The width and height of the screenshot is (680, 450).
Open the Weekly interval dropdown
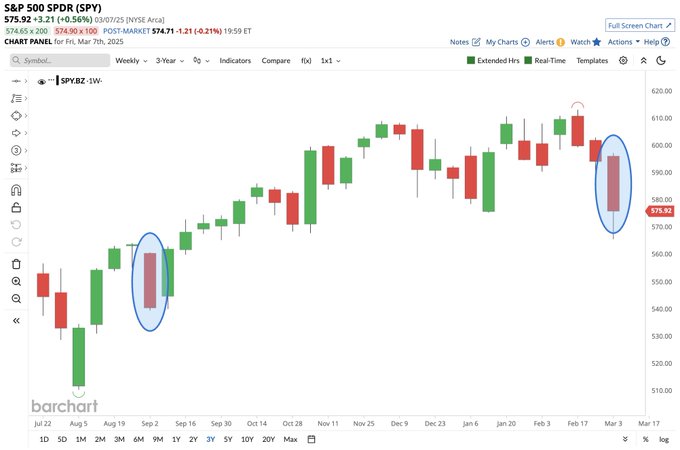point(130,61)
